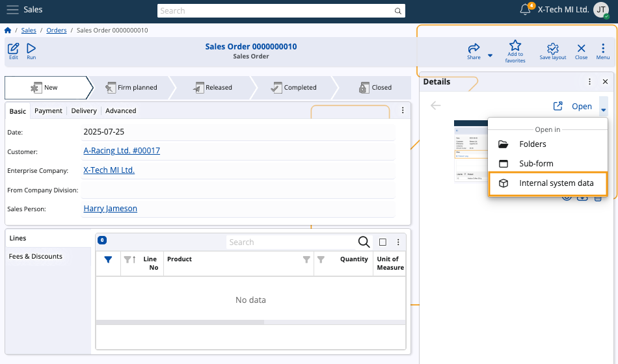Click the Save layout icon

pyautogui.click(x=553, y=49)
